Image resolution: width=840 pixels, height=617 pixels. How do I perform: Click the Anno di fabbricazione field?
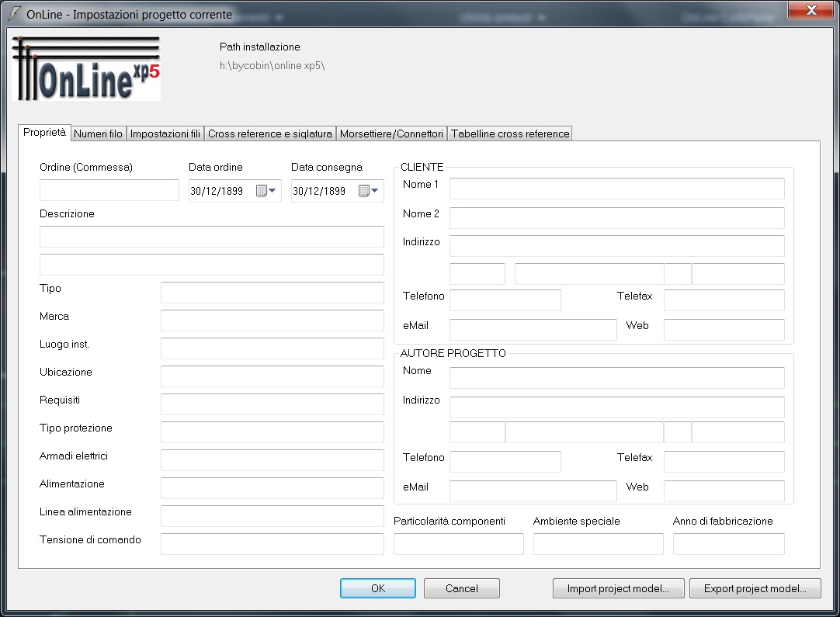(x=728, y=543)
